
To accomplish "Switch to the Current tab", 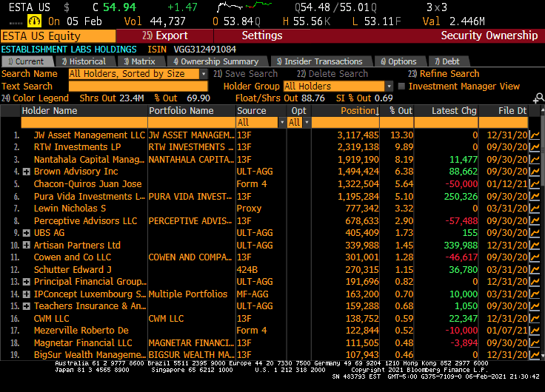I will click(27, 61).
